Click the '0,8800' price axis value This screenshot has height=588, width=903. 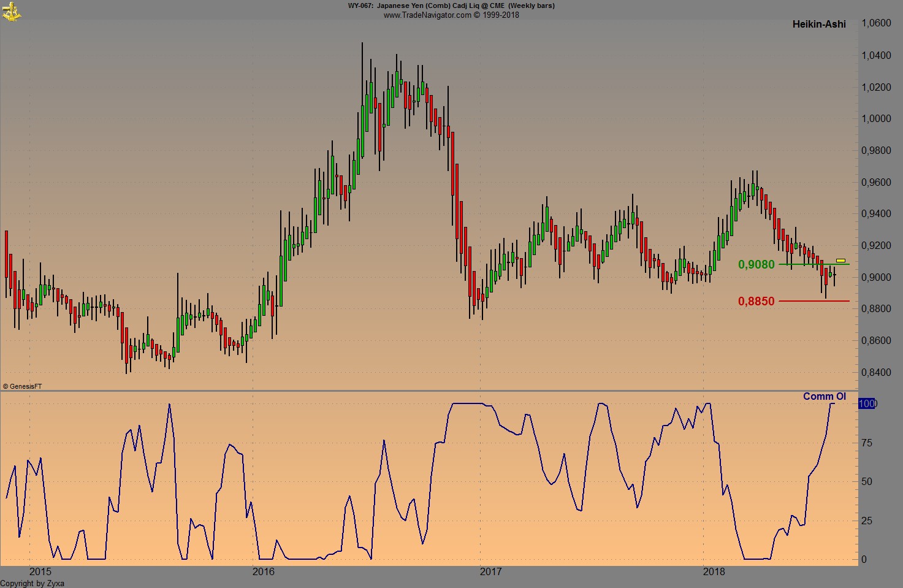(877, 309)
